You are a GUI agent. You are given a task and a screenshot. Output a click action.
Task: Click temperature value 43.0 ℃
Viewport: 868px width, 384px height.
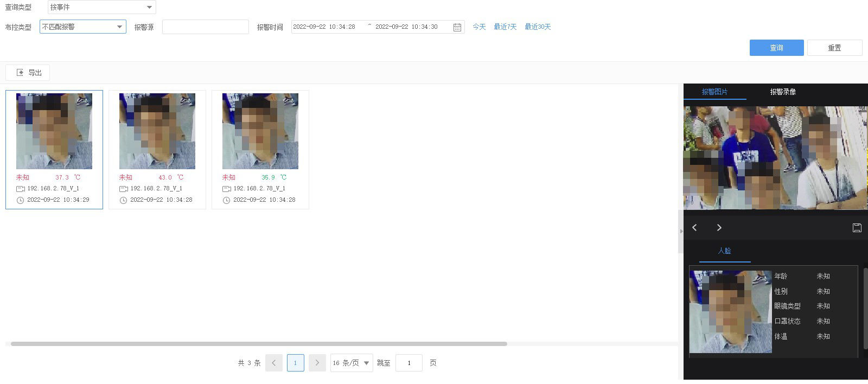click(x=171, y=177)
